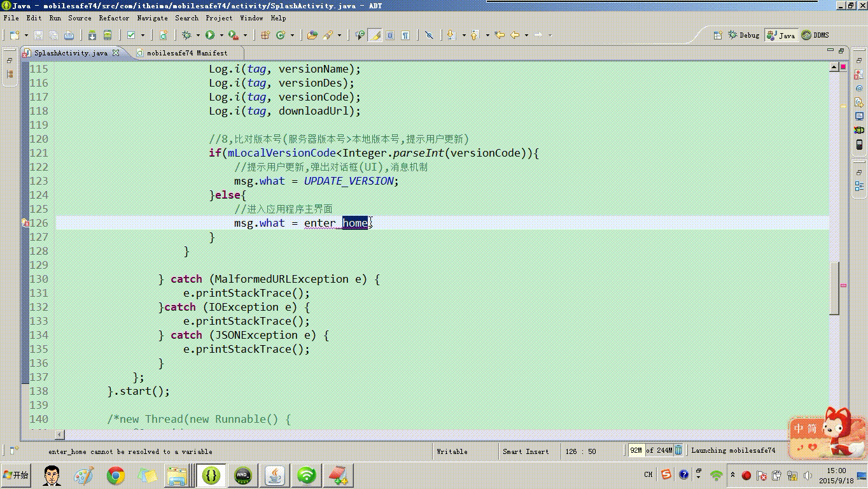Expand the Run button dropdown arrow
Screen dimensions: 868x489
coord(221,36)
